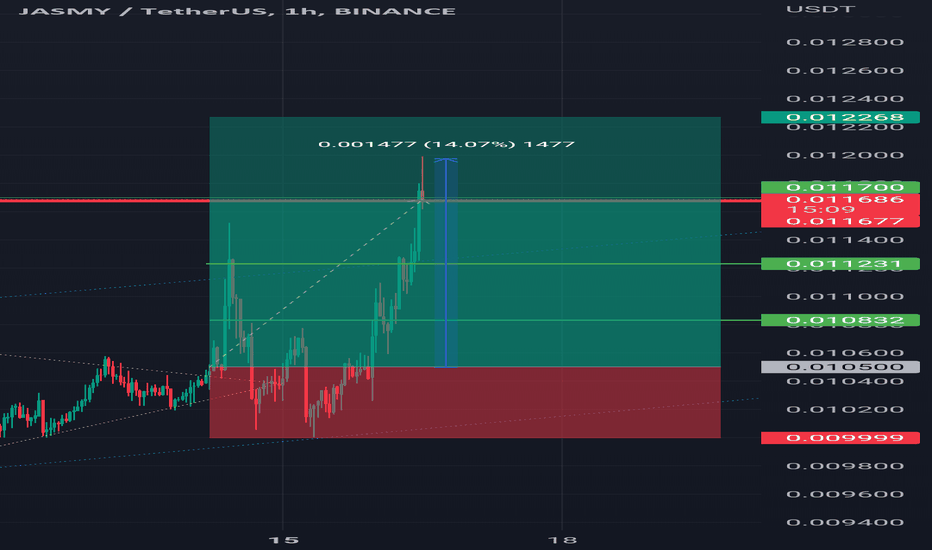Click date label 18 on time axis
Image resolution: width=932 pixels, height=550 pixels.
pos(562,540)
